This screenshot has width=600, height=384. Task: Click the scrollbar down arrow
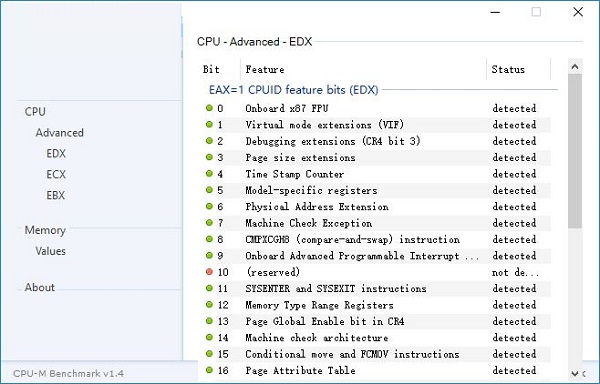pos(575,373)
